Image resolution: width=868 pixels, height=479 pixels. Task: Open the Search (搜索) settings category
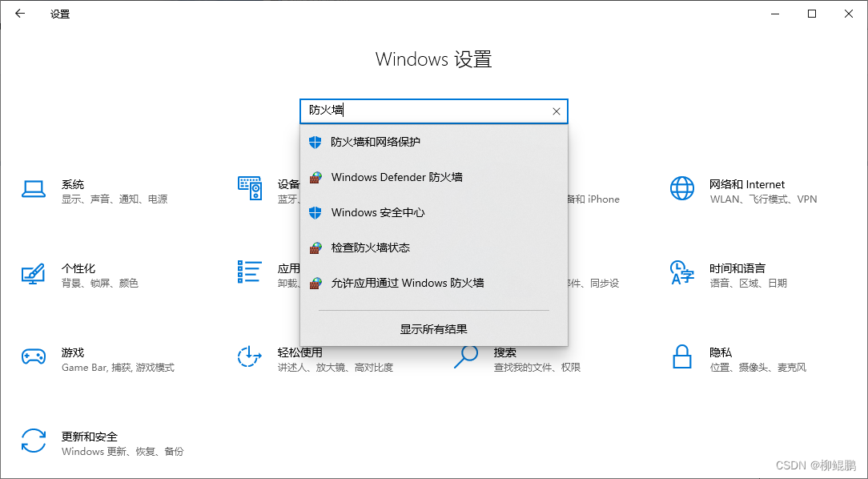point(504,352)
